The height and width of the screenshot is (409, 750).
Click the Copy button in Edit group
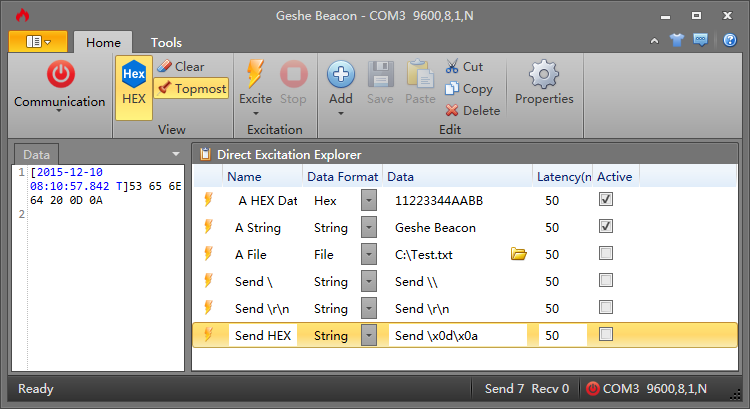469,88
